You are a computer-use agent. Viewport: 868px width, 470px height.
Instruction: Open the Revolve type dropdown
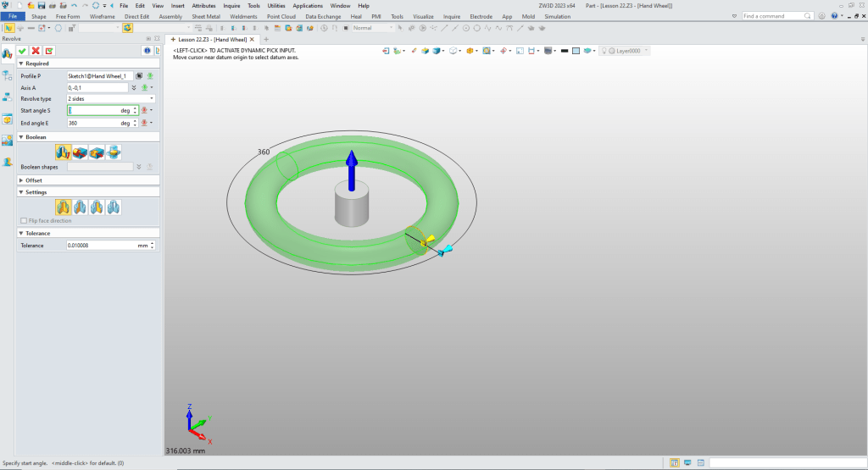click(x=152, y=99)
